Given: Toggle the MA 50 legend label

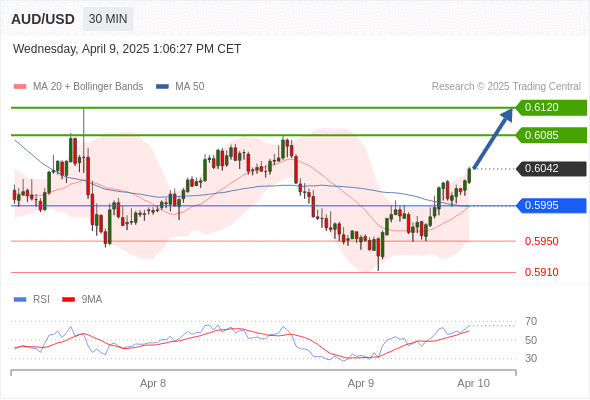Looking at the screenshot, I should click(190, 87).
